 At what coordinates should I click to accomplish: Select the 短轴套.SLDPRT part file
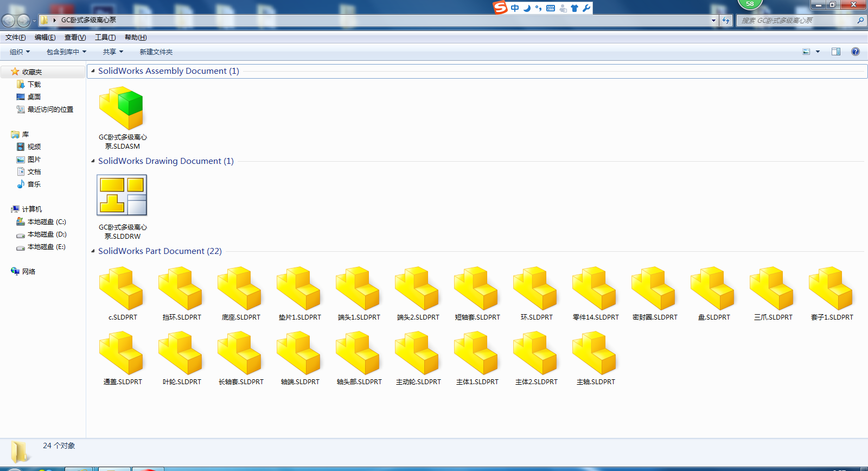[477, 294]
